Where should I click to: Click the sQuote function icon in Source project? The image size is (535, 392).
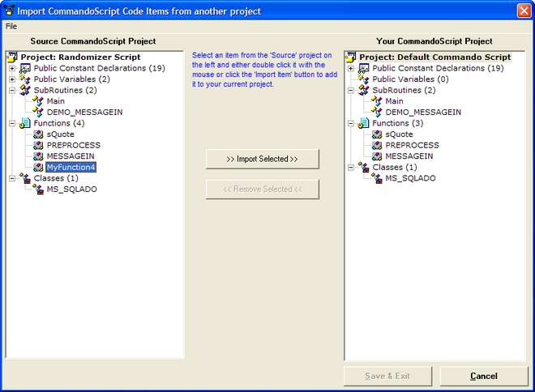coord(38,134)
